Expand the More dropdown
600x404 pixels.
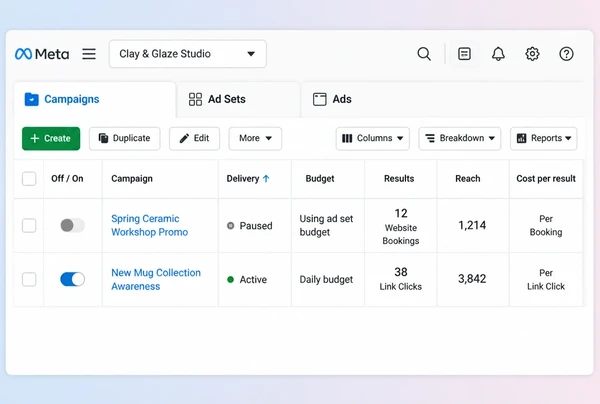[255, 138]
